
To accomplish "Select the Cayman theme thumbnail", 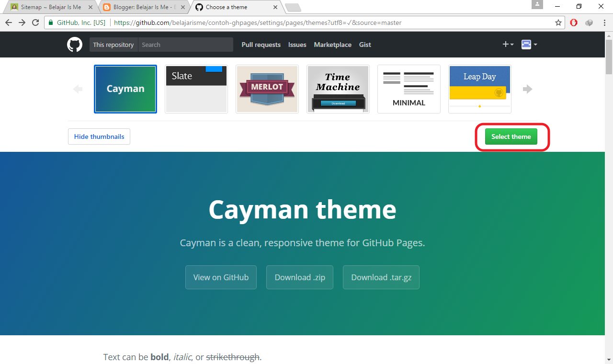I will 125,89.
